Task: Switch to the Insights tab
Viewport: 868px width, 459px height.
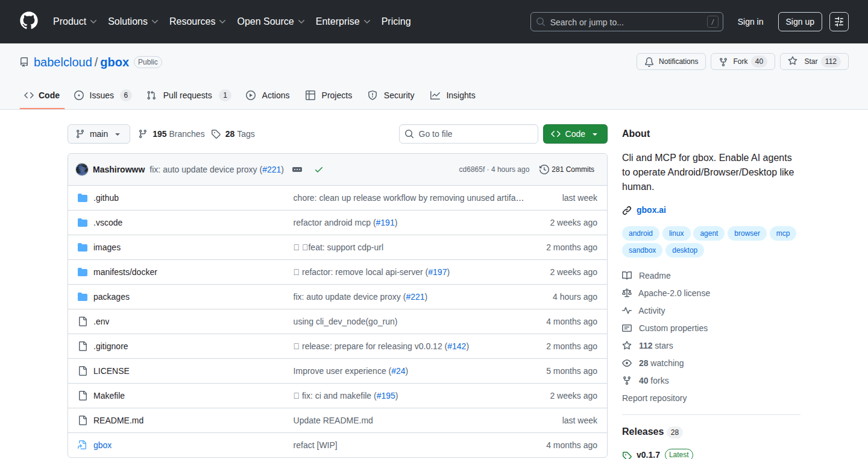Action: (453, 95)
